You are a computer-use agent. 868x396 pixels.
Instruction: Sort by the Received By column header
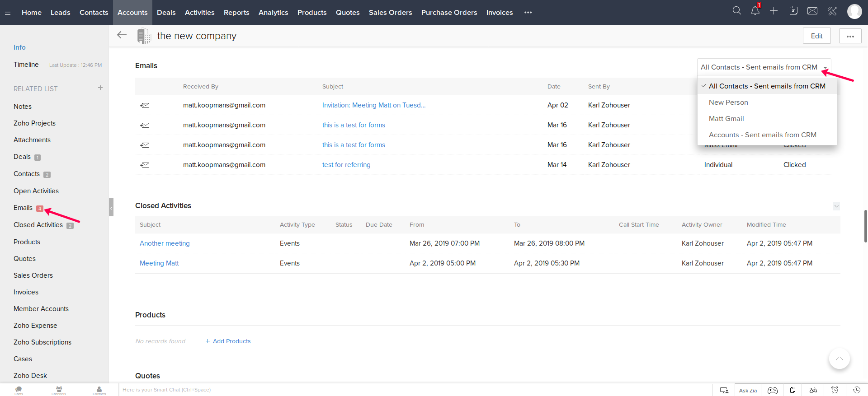(201, 87)
